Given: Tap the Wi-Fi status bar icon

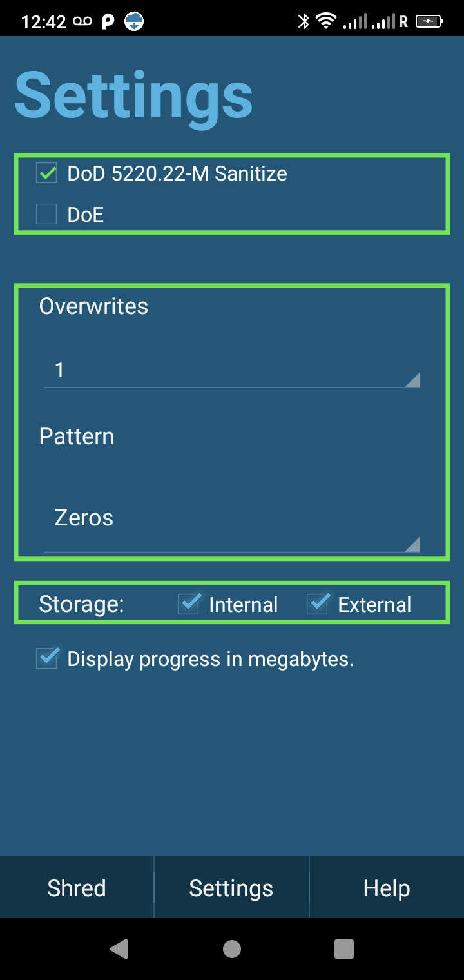Looking at the screenshot, I should (326, 21).
